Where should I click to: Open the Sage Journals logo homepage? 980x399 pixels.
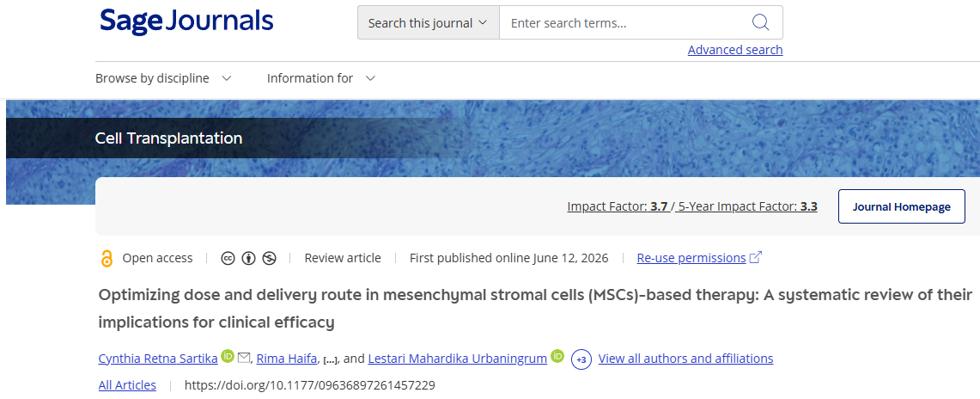[x=186, y=21]
